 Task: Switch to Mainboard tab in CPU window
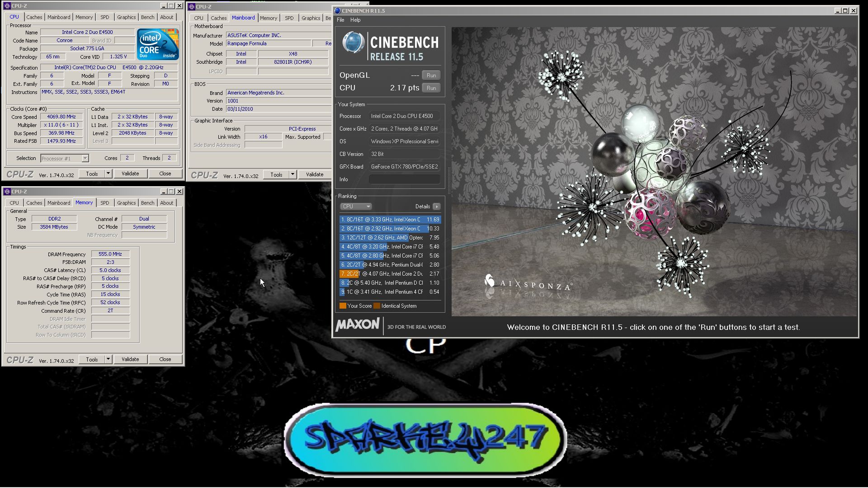[x=59, y=17]
